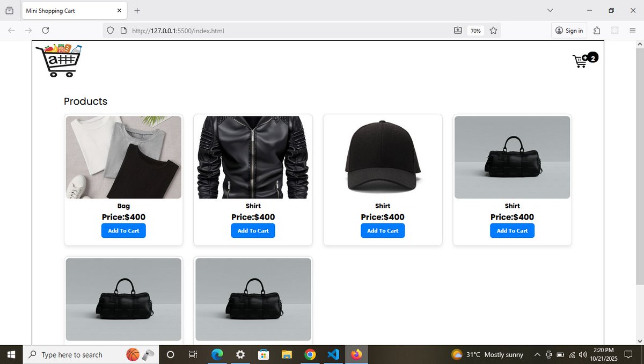Viewport: 644px width, 364px height.
Task: Bookmark this page with the star icon
Action: (x=493, y=31)
